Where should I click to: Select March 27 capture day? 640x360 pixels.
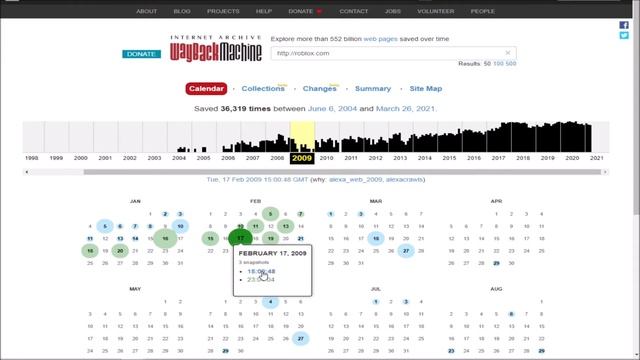coord(406,251)
